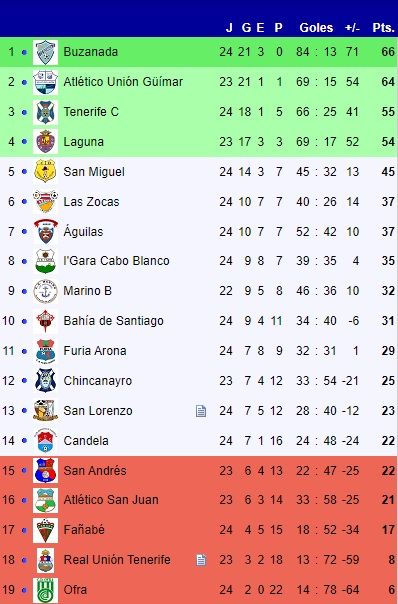
Task: Select the San Miguel yellow crest
Action: click(x=45, y=171)
